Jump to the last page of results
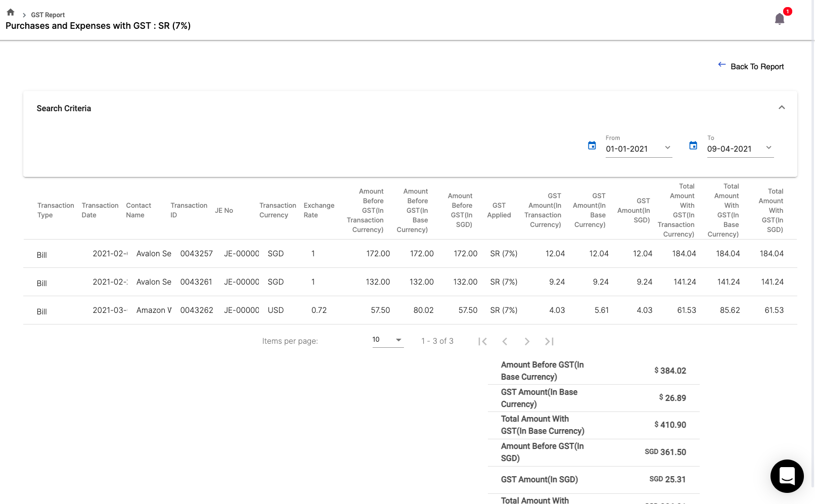Screen dimensions: 815x504 pos(549,341)
